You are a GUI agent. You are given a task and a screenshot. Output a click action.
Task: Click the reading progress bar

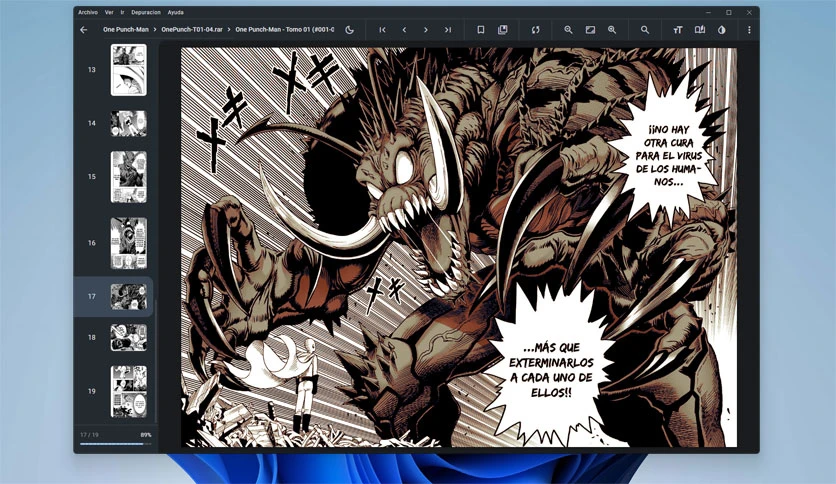tap(115, 443)
